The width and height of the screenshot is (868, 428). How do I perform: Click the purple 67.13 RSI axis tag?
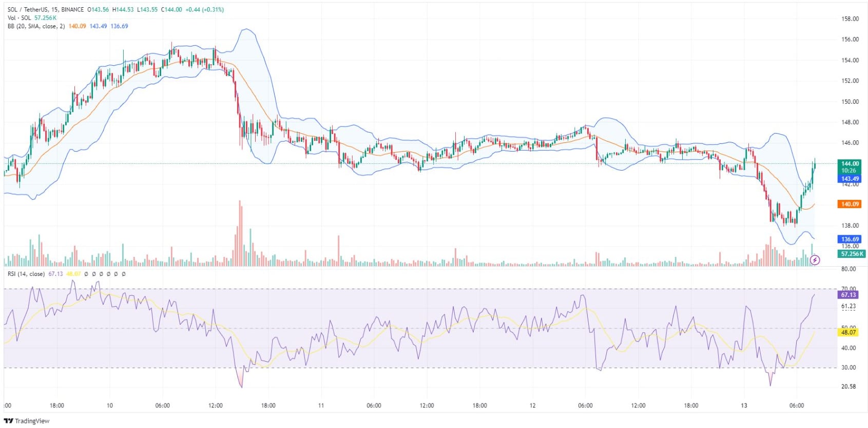point(848,295)
